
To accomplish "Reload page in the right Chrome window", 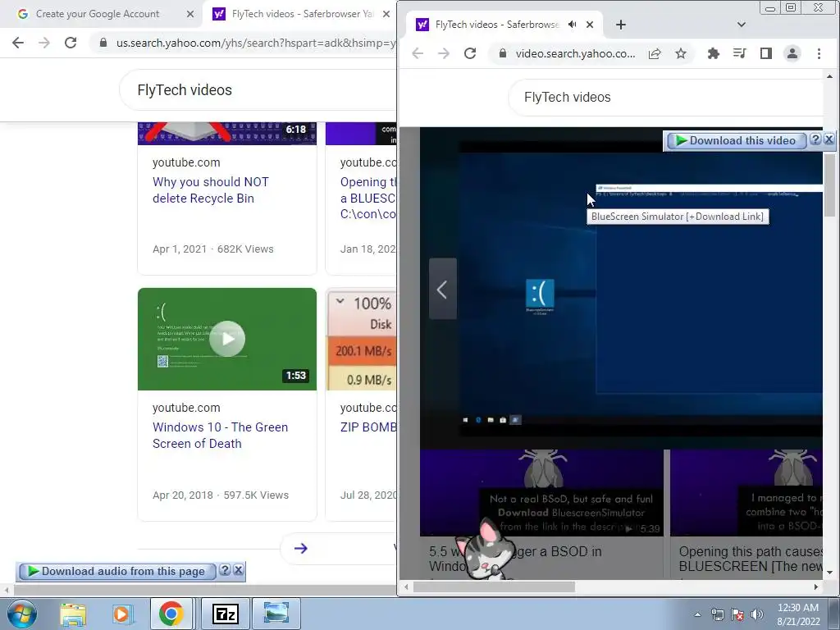I will pyautogui.click(x=470, y=53).
